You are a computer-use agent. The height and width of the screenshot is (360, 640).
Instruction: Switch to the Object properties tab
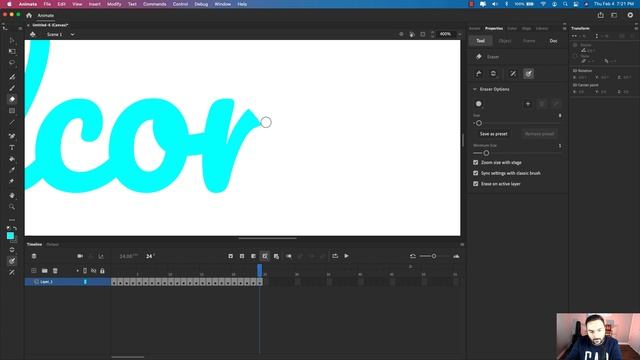[x=505, y=41]
